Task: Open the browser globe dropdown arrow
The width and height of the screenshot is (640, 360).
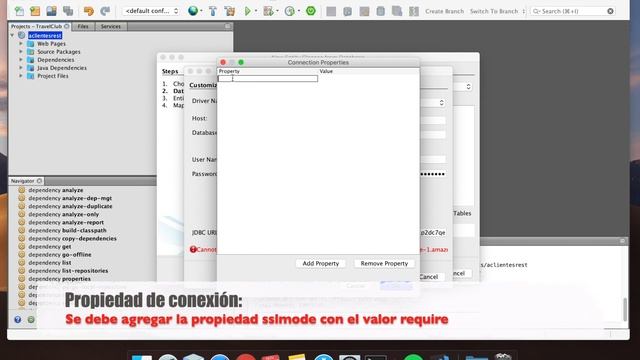Action: pyautogui.click(x=201, y=11)
